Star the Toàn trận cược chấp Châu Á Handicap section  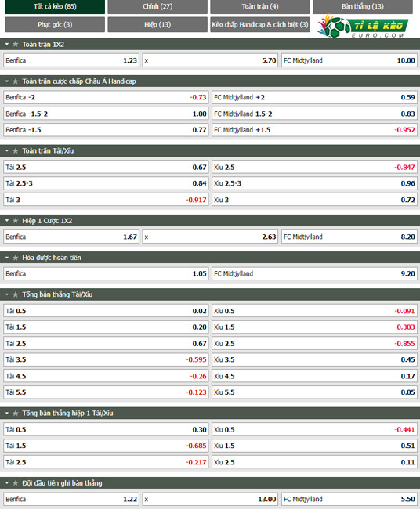[x=15, y=81]
